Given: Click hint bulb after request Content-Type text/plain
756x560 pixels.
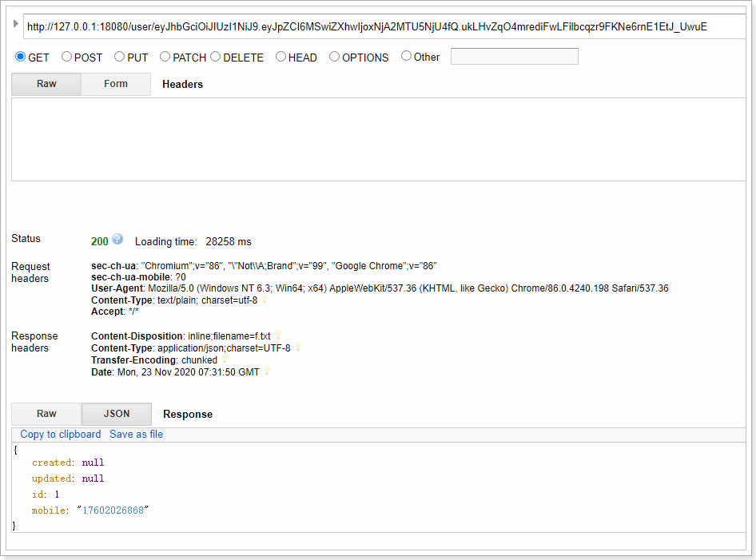Looking at the screenshot, I should pyautogui.click(x=265, y=300).
